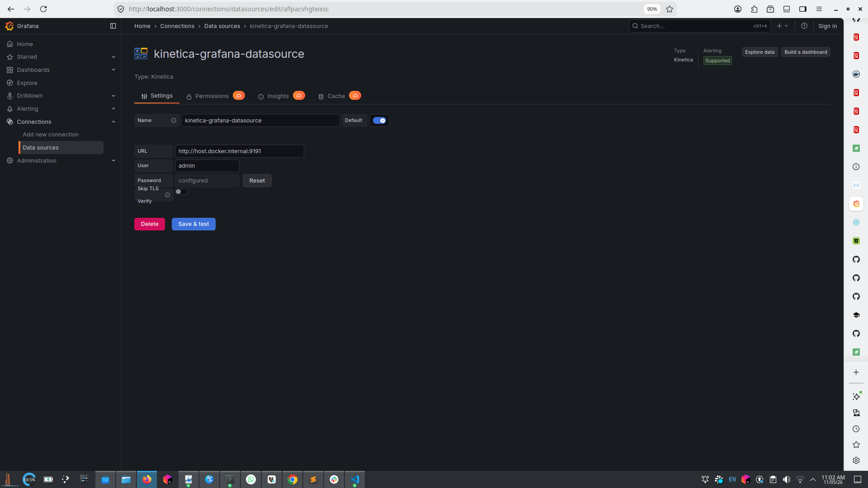Toggle the Default data source switch
The image size is (868, 488).
coord(379,121)
